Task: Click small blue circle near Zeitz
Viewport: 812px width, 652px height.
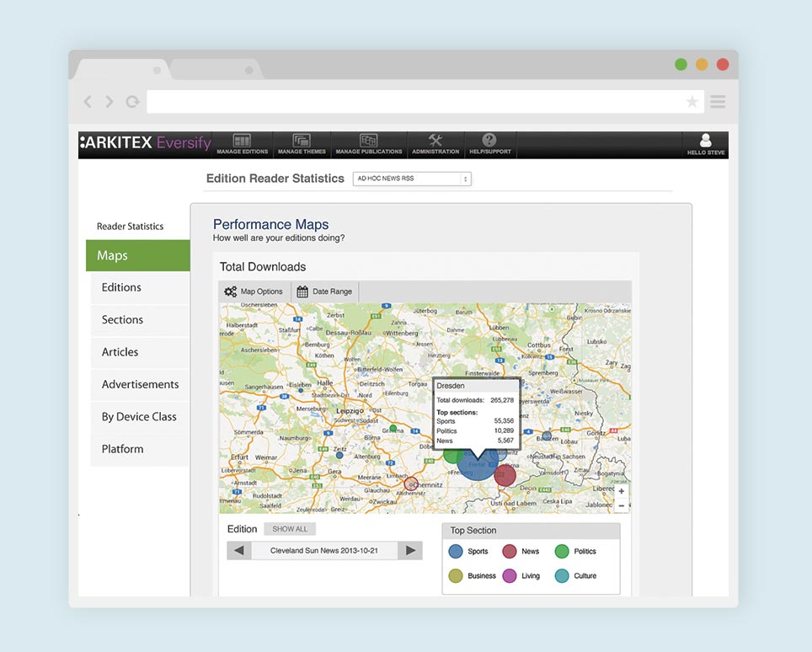Action: coord(339,455)
